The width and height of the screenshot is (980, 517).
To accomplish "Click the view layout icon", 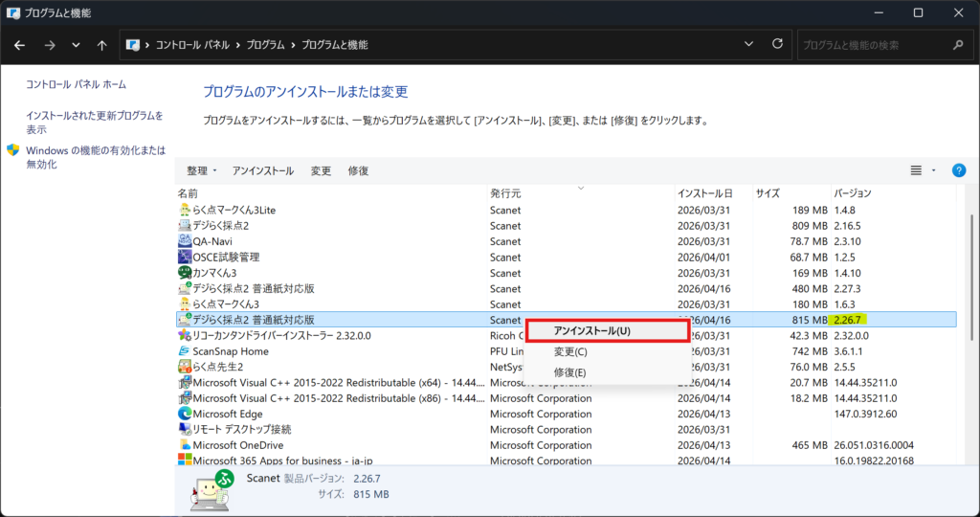I will coord(916,170).
